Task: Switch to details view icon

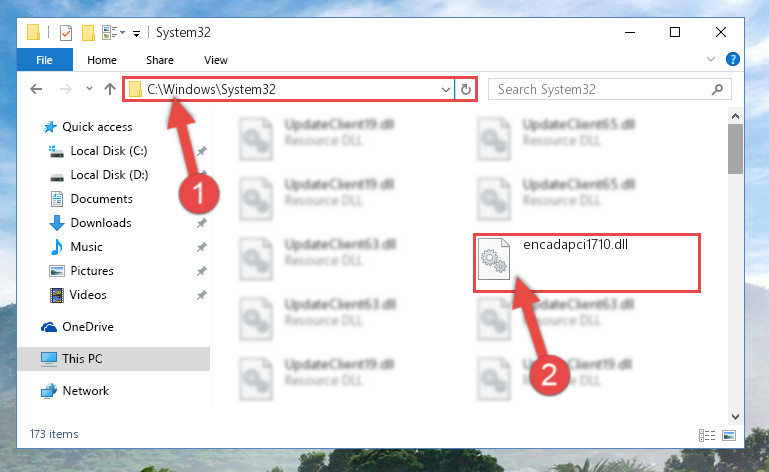Action: pos(707,435)
